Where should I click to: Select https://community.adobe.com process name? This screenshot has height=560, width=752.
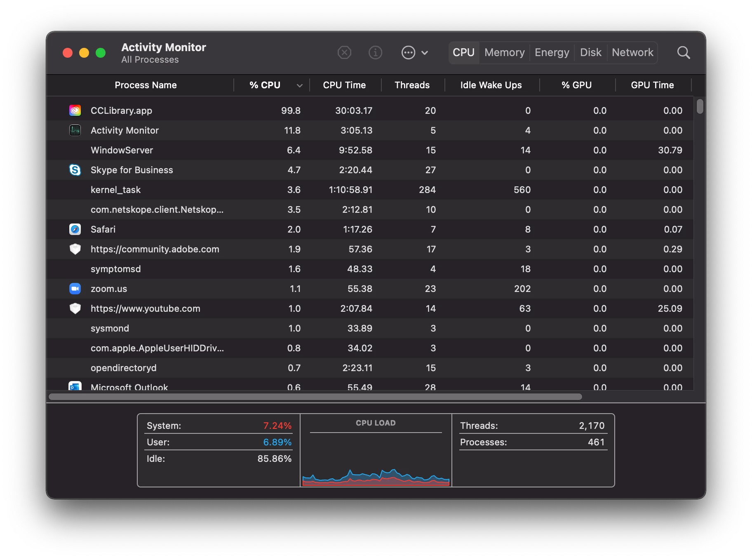(155, 249)
